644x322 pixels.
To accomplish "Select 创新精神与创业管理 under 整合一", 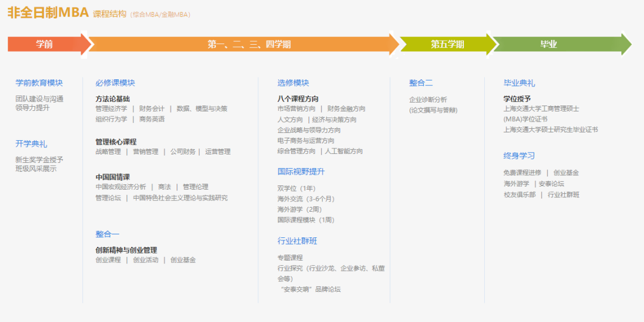I will (126, 250).
